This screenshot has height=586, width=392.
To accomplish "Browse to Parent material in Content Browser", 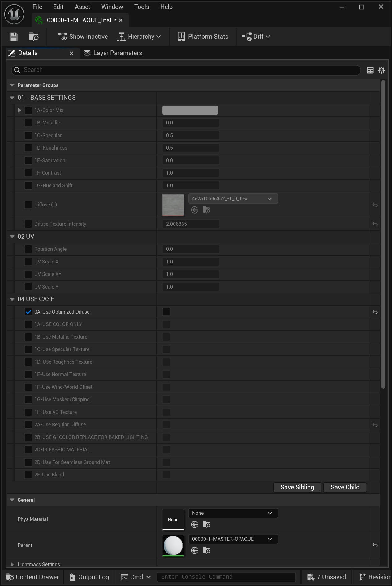I will (x=207, y=550).
